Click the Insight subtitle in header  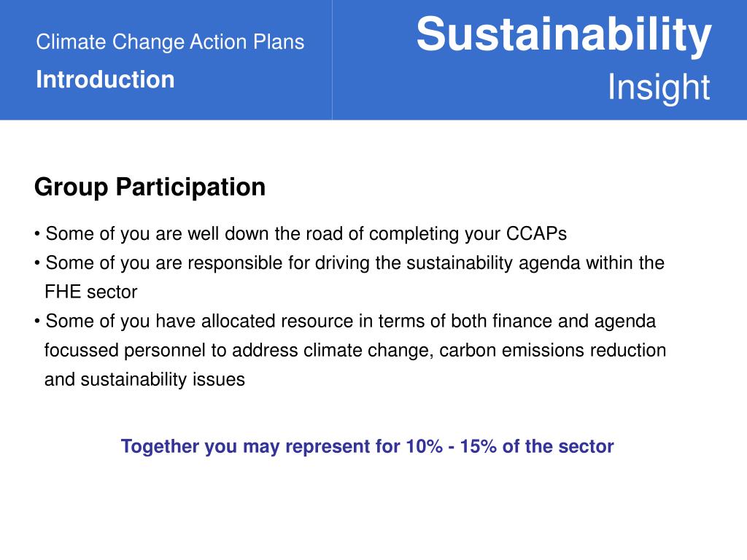(x=659, y=87)
